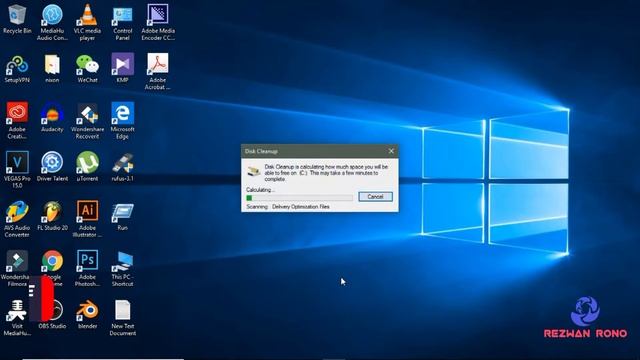The width and height of the screenshot is (640, 360).
Task: Click 'Delivery Optimization Files' scanning text
Action: click(301, 207)
